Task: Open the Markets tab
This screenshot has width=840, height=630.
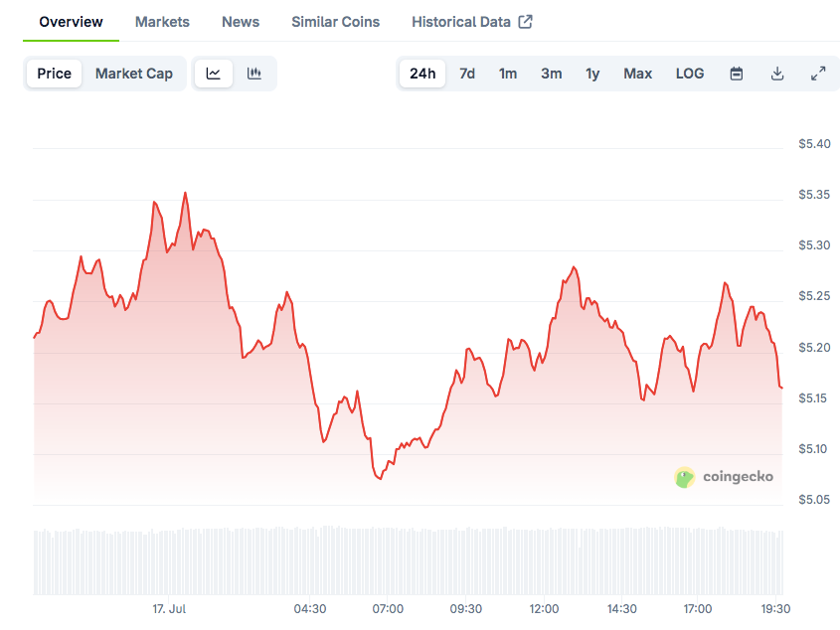Action: (162, 22)
